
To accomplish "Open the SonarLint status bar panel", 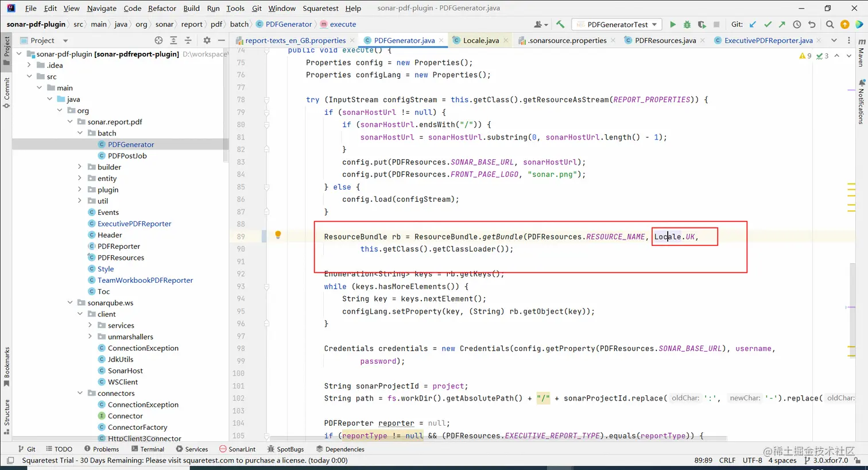I will coord(237,449).
